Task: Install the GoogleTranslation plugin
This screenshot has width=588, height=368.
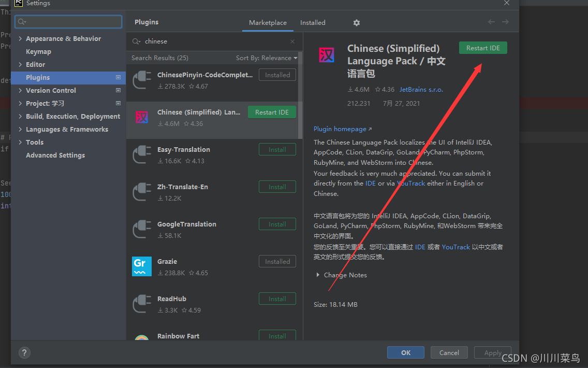Action: pos(277,224)
